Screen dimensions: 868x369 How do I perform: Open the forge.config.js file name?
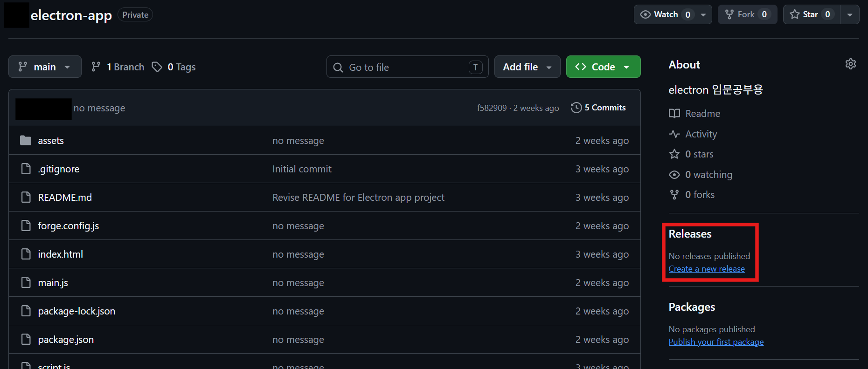click(x=69, y=226)
